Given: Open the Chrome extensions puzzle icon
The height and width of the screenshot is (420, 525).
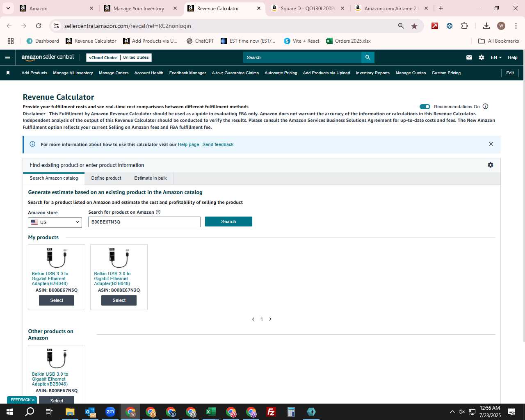Looking at the screenshot, I should coord(464,26).
